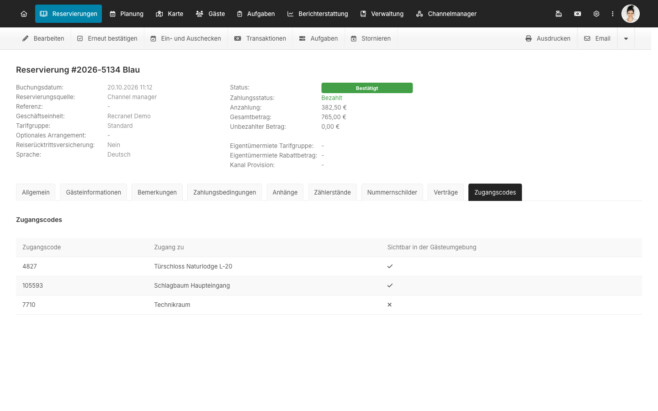The height and width of the screenshot is (411, 658).
Task: Click the Channel manager source value
Action: tap(132, 97)
